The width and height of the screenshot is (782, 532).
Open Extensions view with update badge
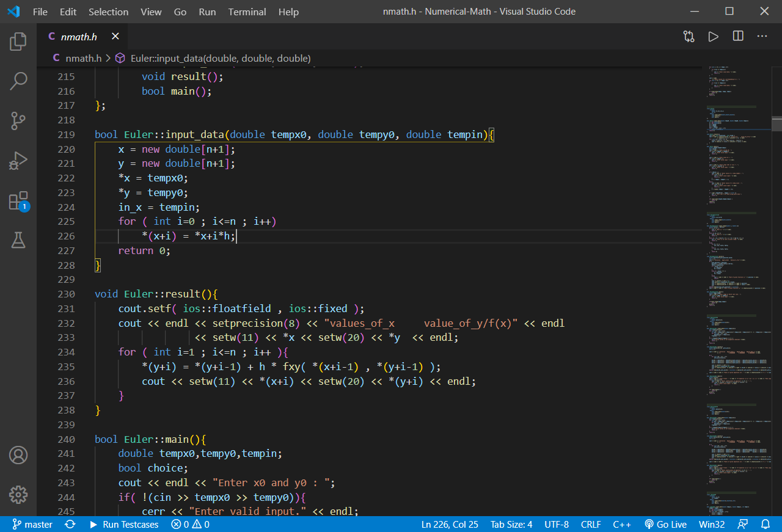18,201
